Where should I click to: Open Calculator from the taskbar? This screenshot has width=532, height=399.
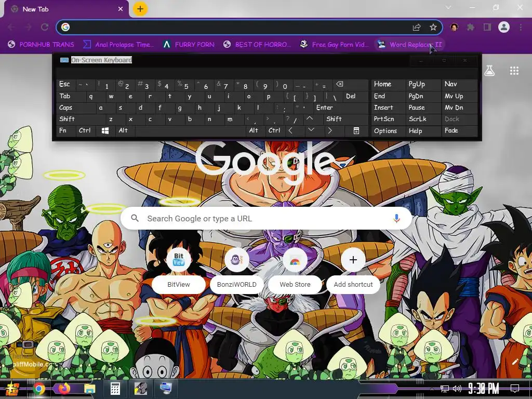(x=115, y=389)
